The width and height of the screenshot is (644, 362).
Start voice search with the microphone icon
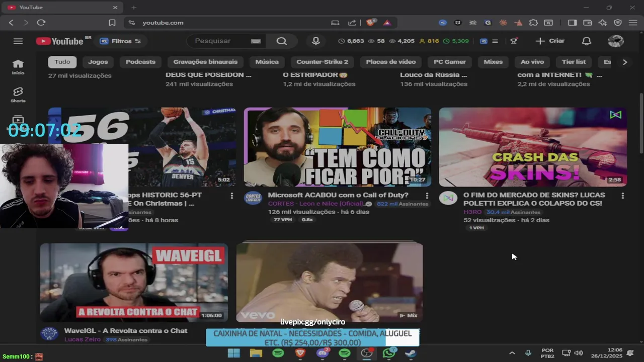point(315,41)
